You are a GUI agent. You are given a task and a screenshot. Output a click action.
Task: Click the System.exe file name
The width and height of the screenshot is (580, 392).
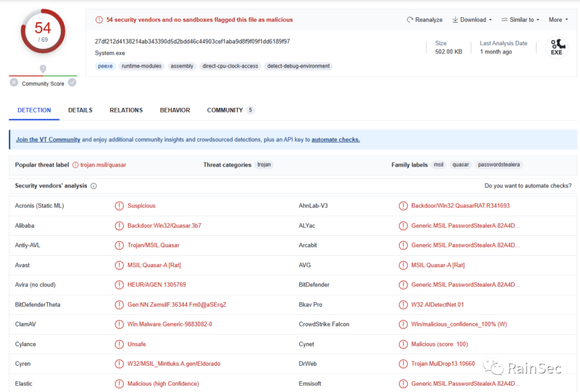pyautogui.click(x=110, y=53)
